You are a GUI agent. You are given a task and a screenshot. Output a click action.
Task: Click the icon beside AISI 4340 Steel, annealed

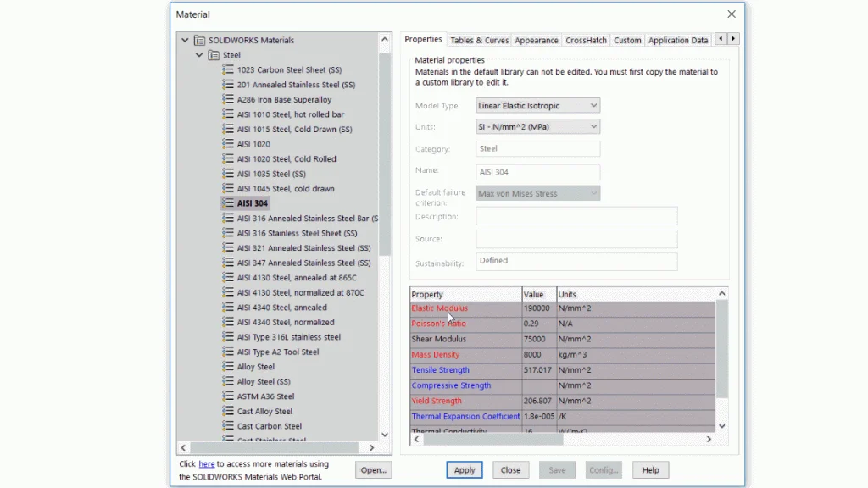(x=227, y=308)
